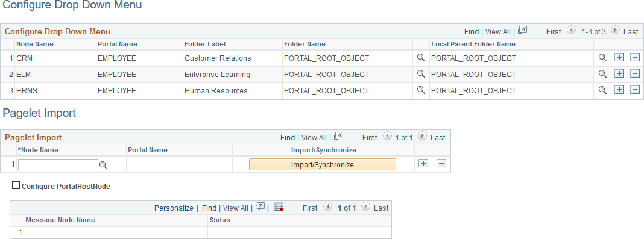Click View All in Message Node grid
The image size is (644, 239).
coord(236,208)
